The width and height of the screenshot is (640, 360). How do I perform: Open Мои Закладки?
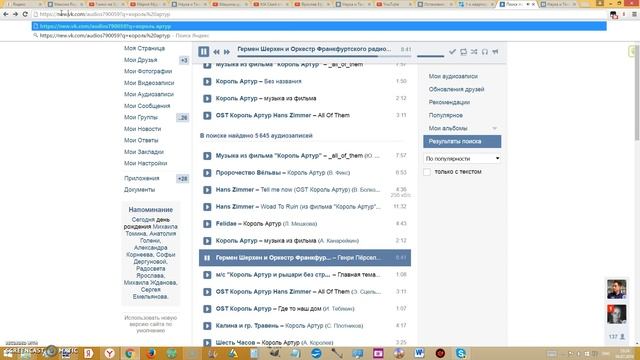tap(144, 152)
